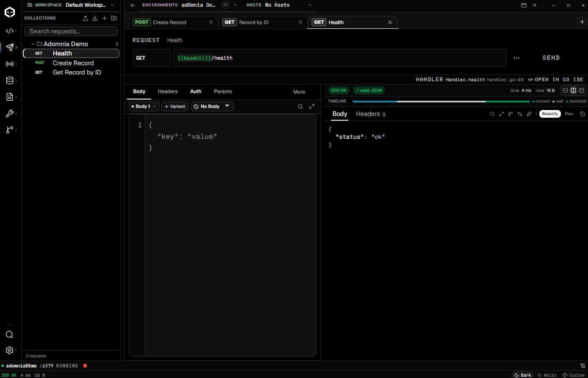Focus the Search requests field

tap(71, 31)
